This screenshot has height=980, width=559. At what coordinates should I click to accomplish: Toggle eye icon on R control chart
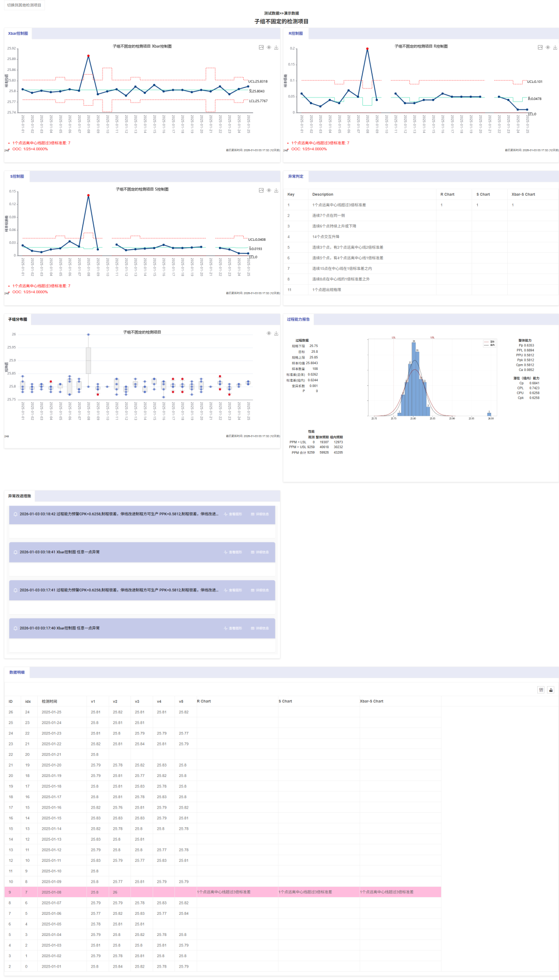[x=548, y=47]
